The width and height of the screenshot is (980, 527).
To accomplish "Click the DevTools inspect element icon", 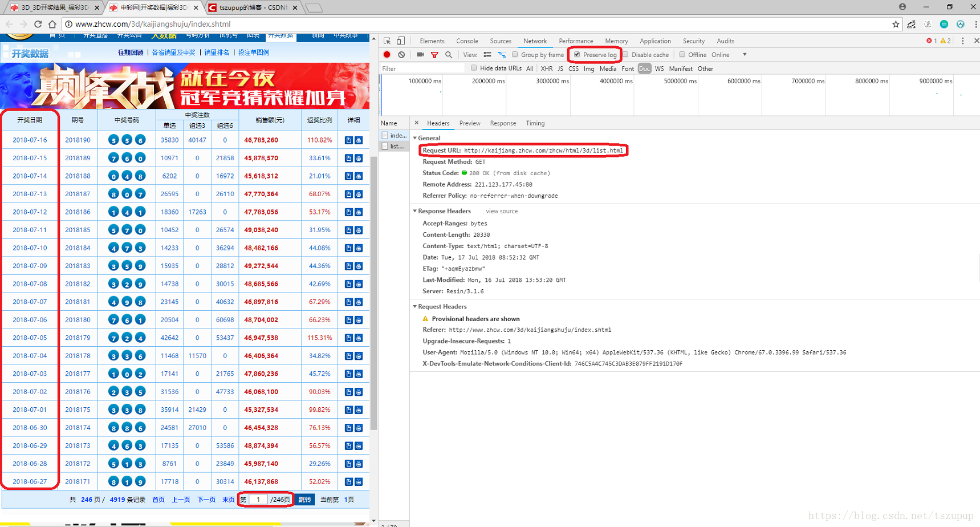I will (x=387, y=41).
